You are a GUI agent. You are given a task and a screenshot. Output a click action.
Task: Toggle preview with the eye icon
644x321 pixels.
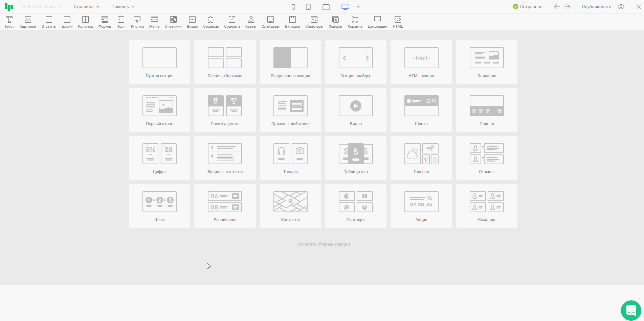point(621,7)
